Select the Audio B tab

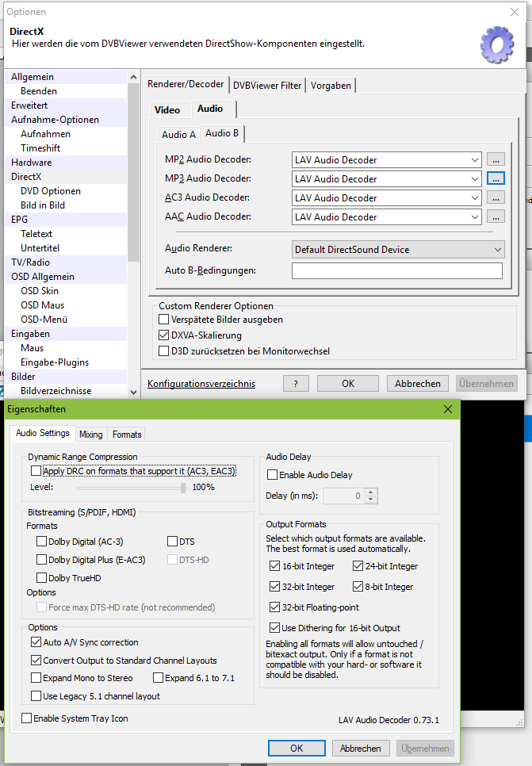pyautogui.click(x=222, y=133)
